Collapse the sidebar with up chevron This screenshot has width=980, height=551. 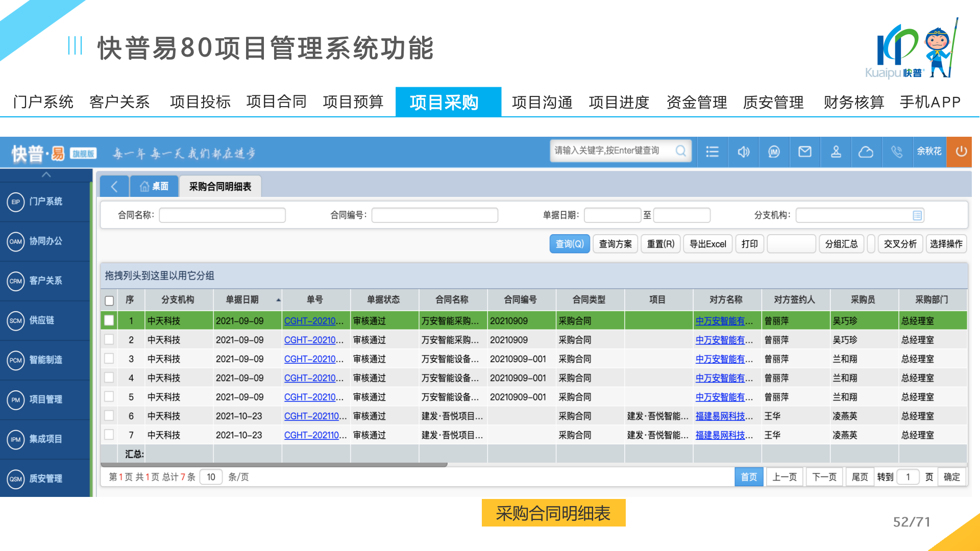[x=46, y=174]
